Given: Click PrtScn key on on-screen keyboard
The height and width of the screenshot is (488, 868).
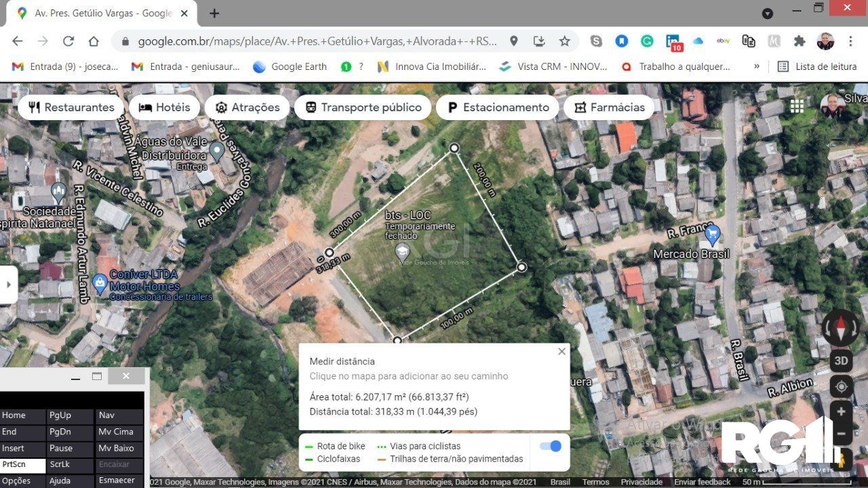Looking at the screenshot, I should click(x=23, y=465).
